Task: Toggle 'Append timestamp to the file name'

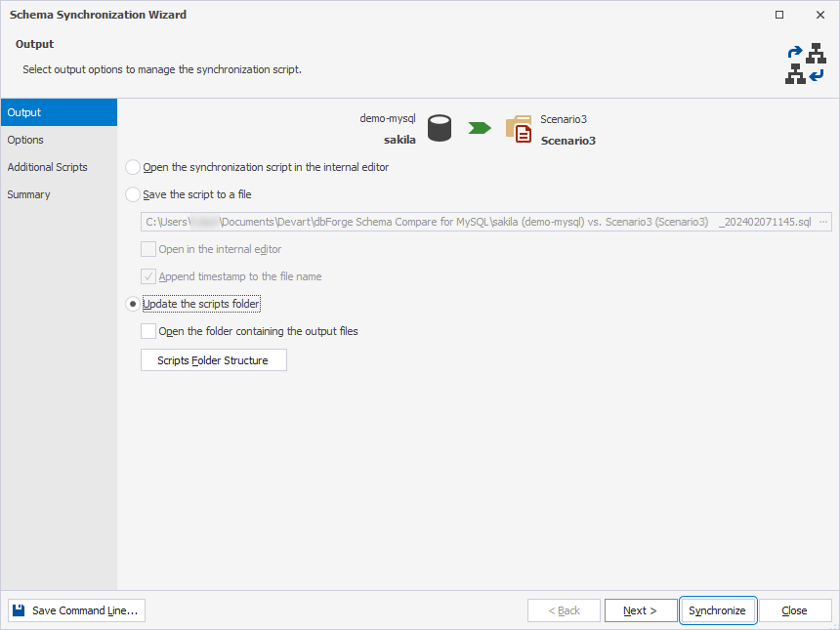Action: pyautogui.click(x=148, y=276)
